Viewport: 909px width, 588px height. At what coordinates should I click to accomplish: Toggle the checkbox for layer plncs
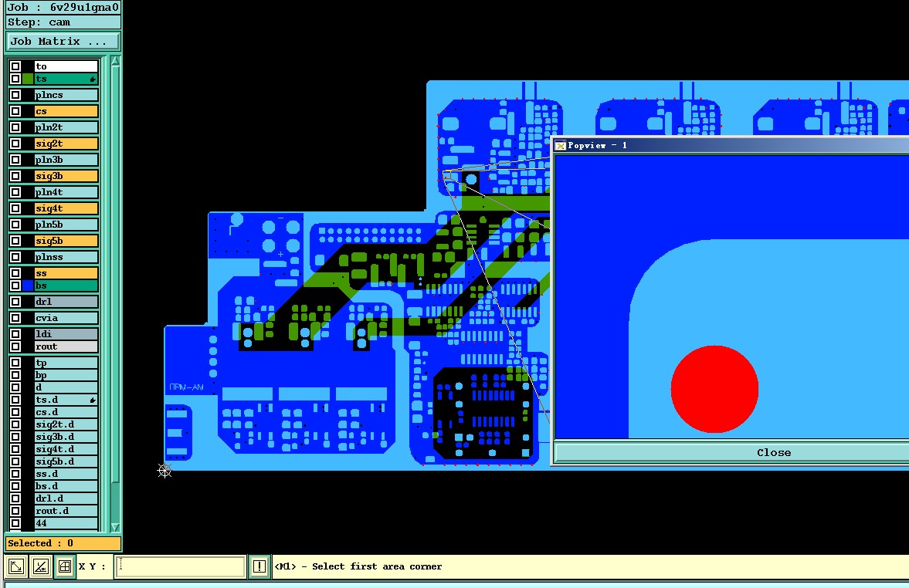(x=15, y=95)
